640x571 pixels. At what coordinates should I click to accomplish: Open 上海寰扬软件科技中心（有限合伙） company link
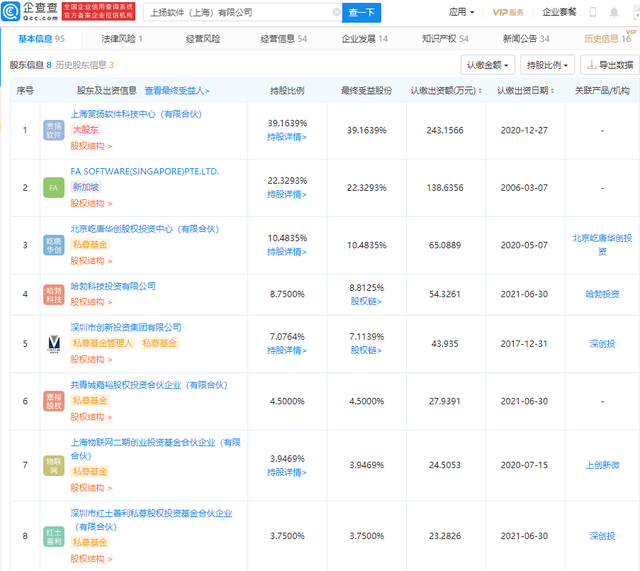click(136, 114)
